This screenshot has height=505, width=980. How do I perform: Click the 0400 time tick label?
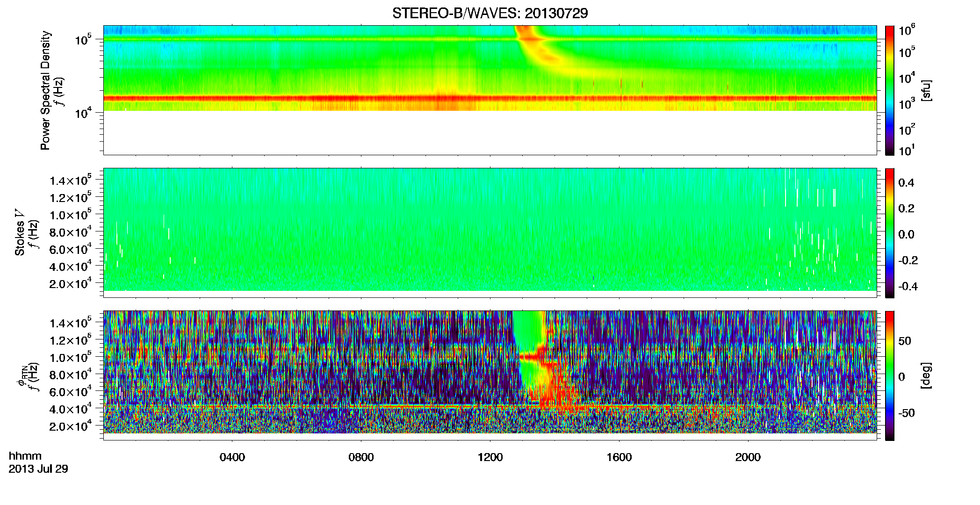pos(232,457)
